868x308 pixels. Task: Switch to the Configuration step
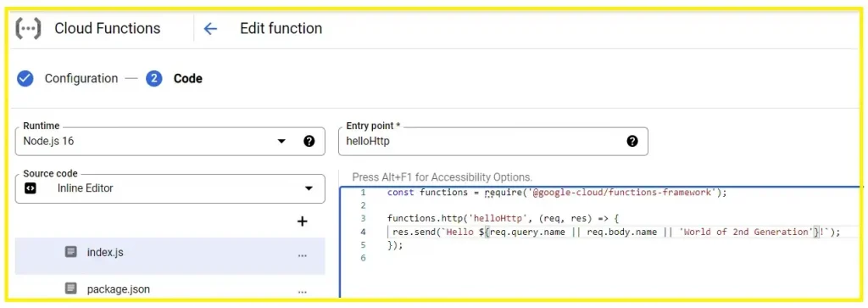click(81, 79)
